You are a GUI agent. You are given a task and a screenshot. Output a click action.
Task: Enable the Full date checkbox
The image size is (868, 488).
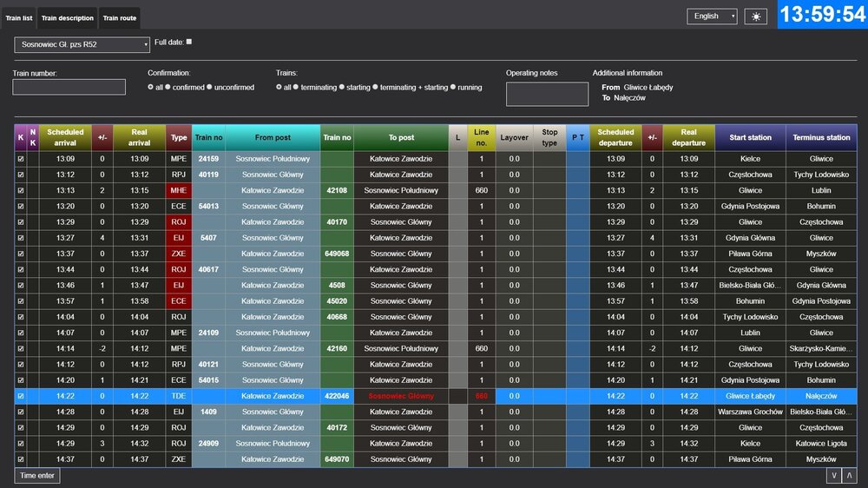pos(189,42)
